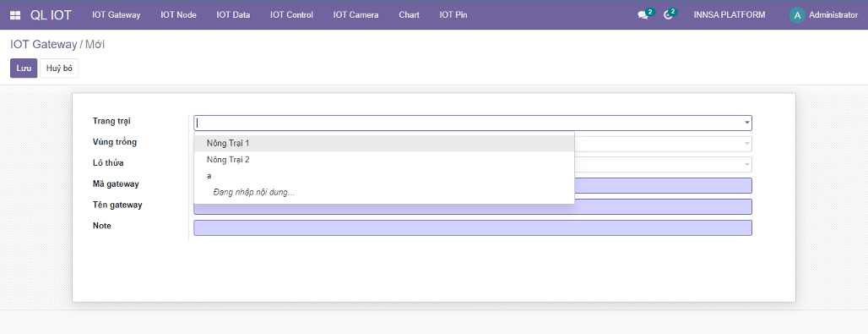This screenshot has width=868, height=334.
Task: Expand the Vùng trồng dropdown arrow
Action: [746, 144]
